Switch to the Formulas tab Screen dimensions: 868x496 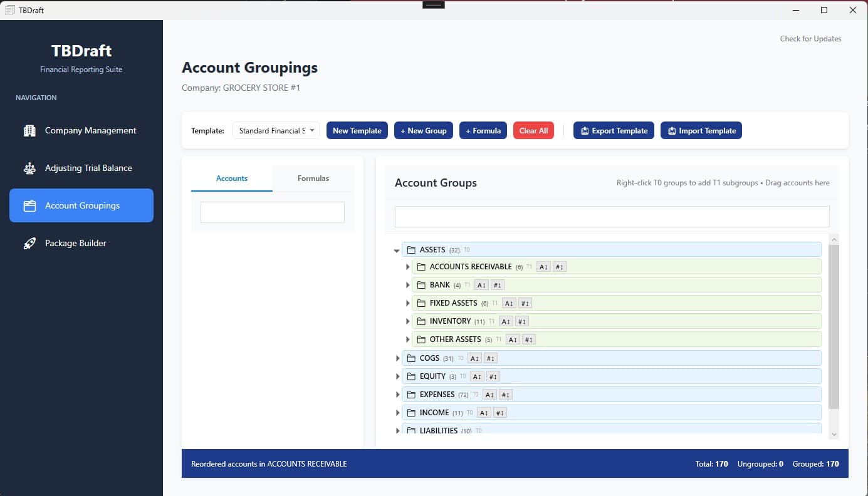click(313, 178)
